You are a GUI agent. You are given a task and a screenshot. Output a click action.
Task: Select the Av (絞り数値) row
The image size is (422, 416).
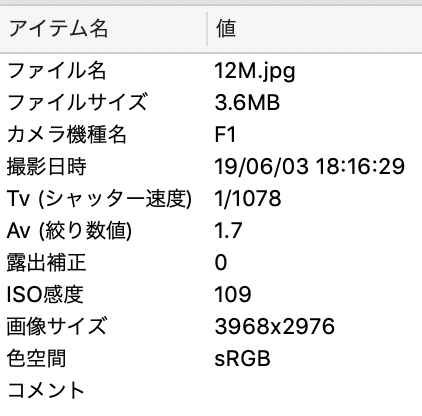point(211,231)
